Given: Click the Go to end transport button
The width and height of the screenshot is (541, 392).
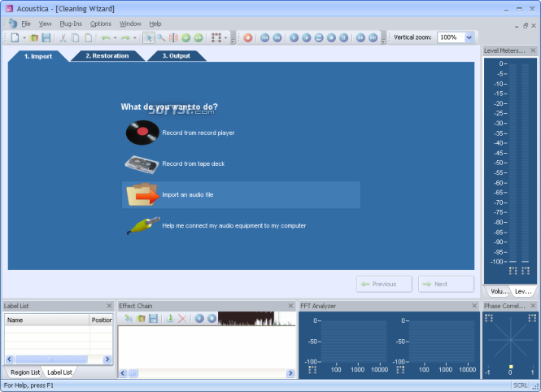Looking at the screenshot, I should [373, 37].
